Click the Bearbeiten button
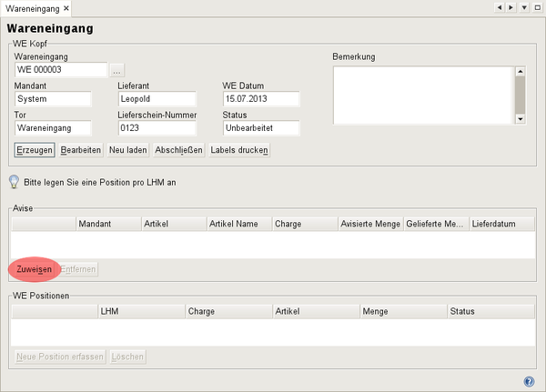Screen dimensions: 546x392 tap(81, 150)
